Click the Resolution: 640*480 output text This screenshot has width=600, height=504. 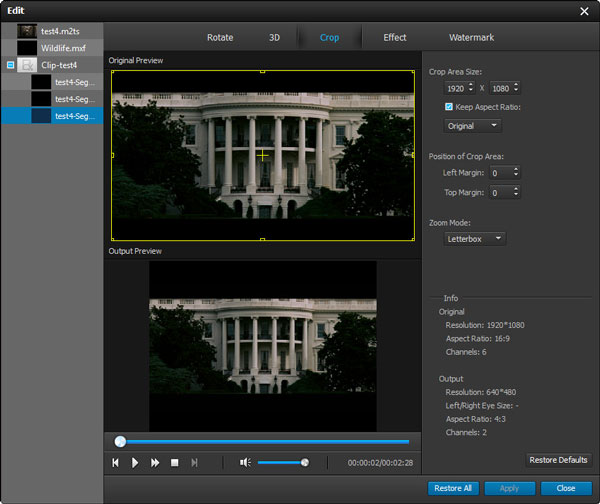[x=481, y=392]
